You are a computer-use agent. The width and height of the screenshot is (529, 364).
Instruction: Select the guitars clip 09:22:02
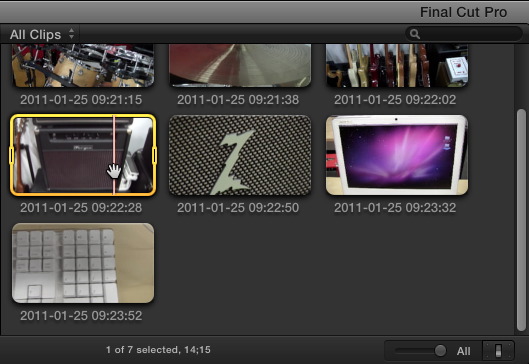click(x=397, y=65)
